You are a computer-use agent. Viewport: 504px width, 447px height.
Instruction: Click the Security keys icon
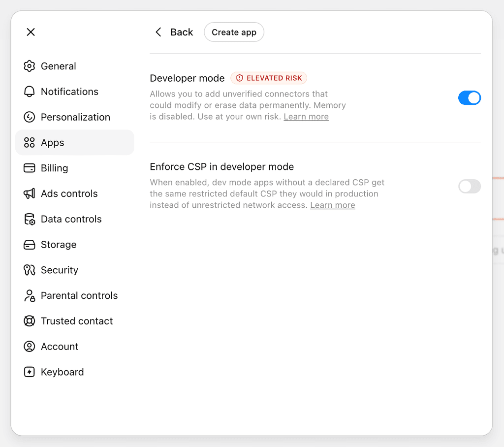29,270
